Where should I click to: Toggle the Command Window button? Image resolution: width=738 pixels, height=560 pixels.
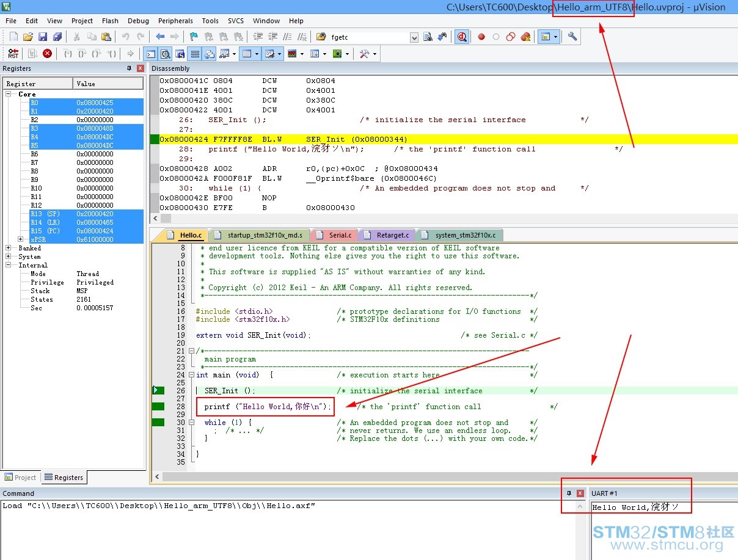tap(150, 54)
